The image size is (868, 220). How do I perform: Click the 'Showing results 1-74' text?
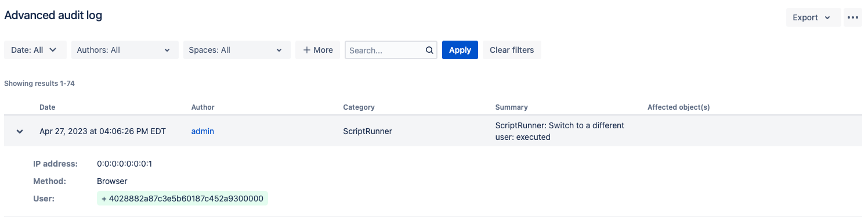[x=39, y=84]
